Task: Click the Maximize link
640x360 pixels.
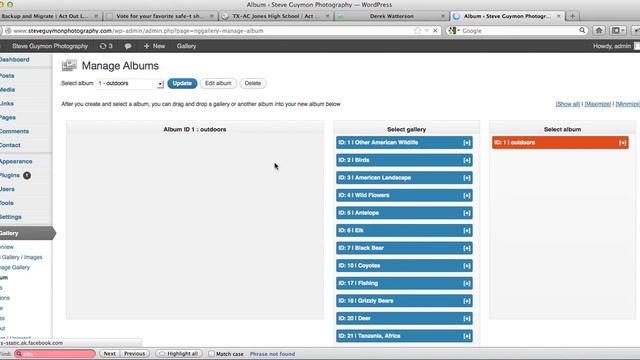Action: tap(598, 104)
